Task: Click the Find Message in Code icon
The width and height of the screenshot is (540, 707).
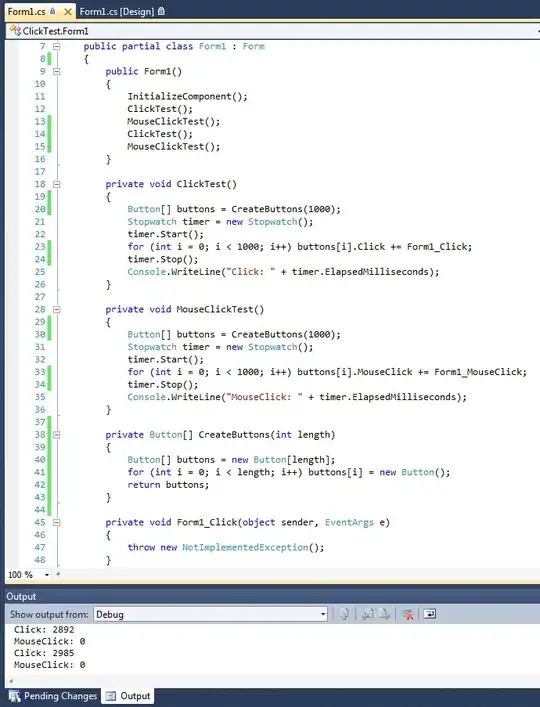Action: click(344, 614)
